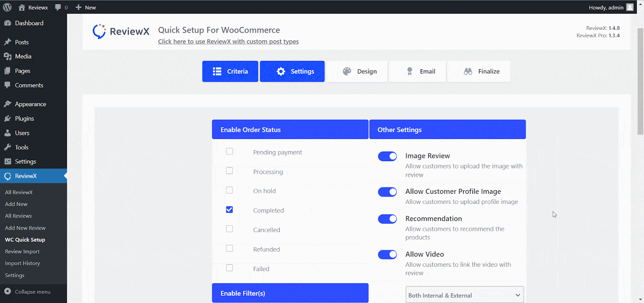Viewport: 644px width, 303px height.
Task: Jump to the Finalize step
Action: [x=479, y=71]
